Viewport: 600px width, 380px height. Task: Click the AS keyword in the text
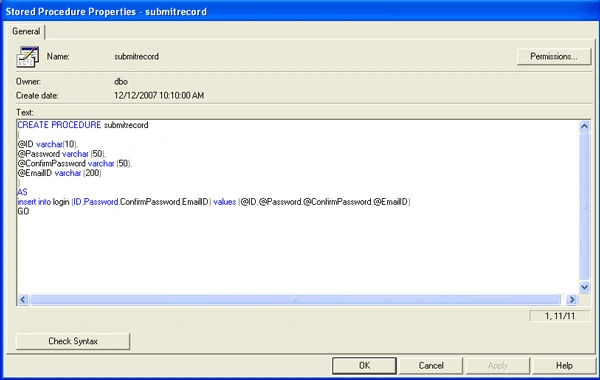(x=22, y=192)
